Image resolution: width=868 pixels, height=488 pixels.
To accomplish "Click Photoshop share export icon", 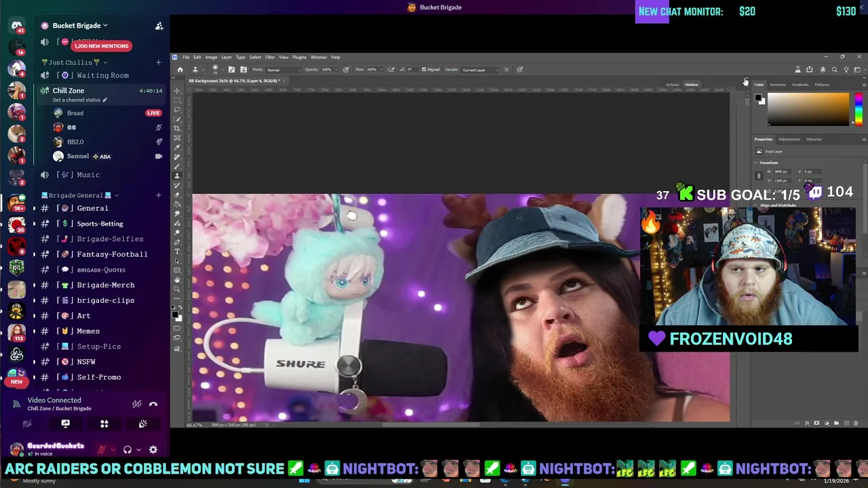I will pyautogui.click(x=809, y=69).
